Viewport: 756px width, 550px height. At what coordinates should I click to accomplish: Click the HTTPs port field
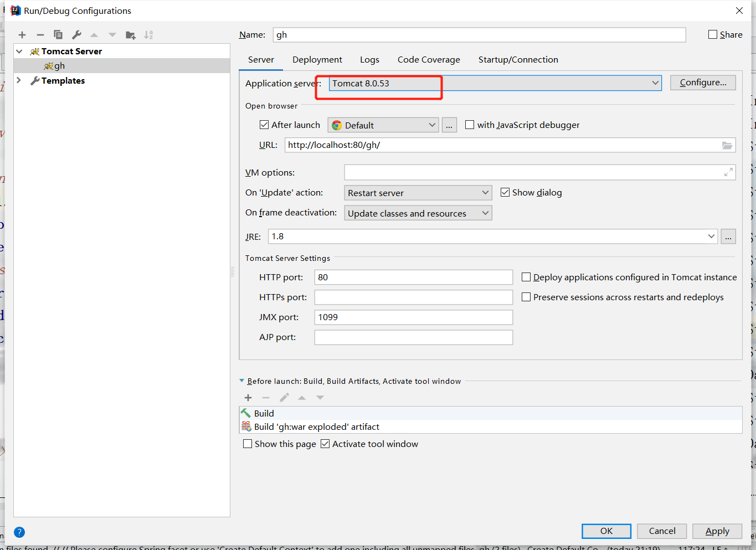414,297
